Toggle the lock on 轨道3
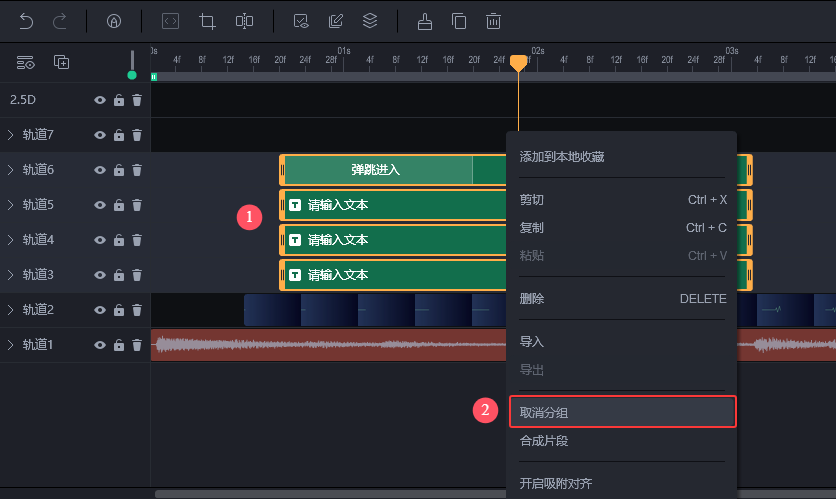Viewport: 836px width, 499px height. 119,275
